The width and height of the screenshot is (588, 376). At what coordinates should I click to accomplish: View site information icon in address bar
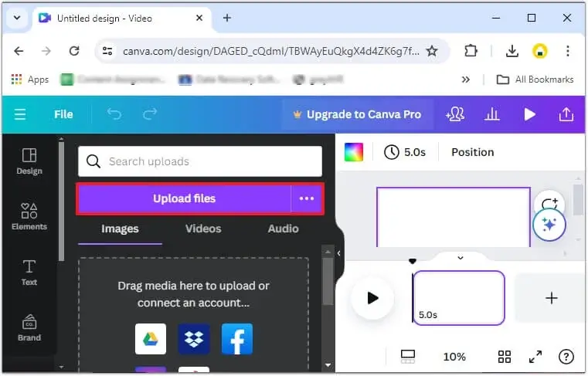tap(107, 51)
